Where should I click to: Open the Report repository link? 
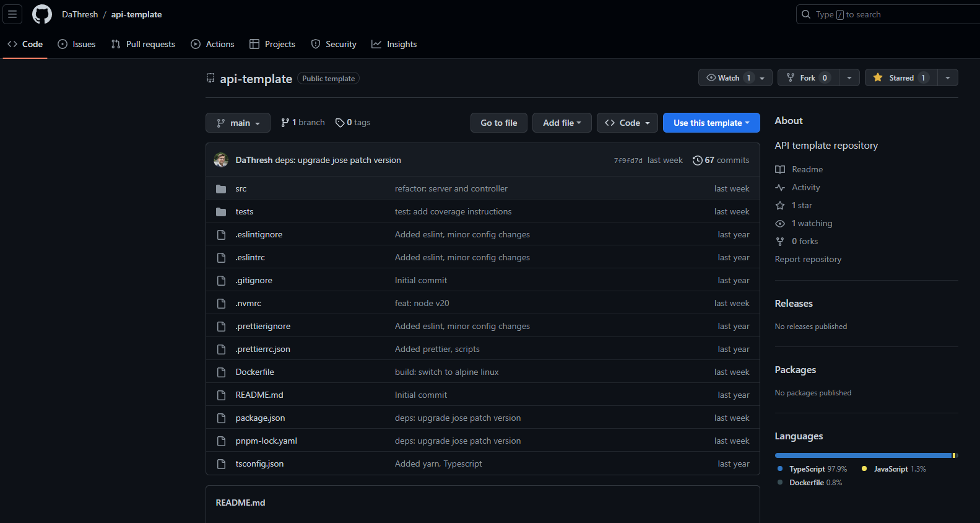pos(808,260)
